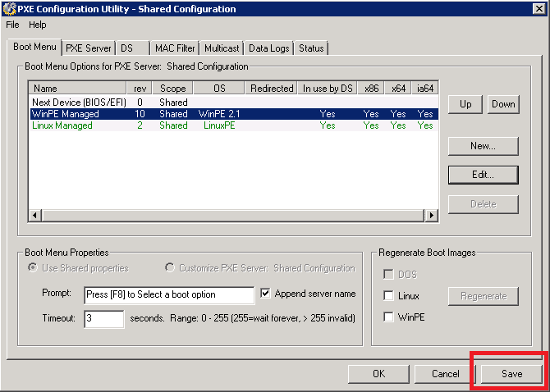550x392 pixels.
Task: Select the Next Device (BIOS/EFI) entry
Action: click(72, 103)
